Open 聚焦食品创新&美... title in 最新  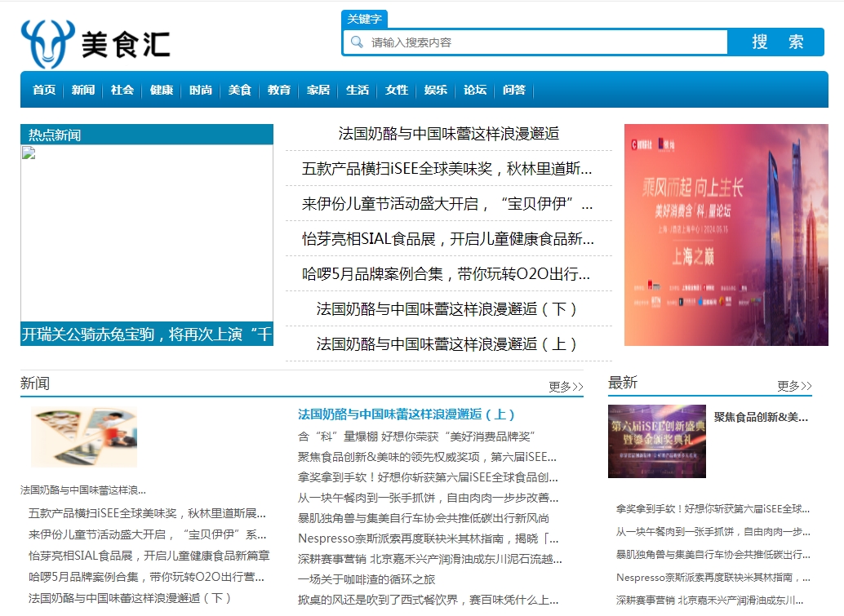point(761,417)
